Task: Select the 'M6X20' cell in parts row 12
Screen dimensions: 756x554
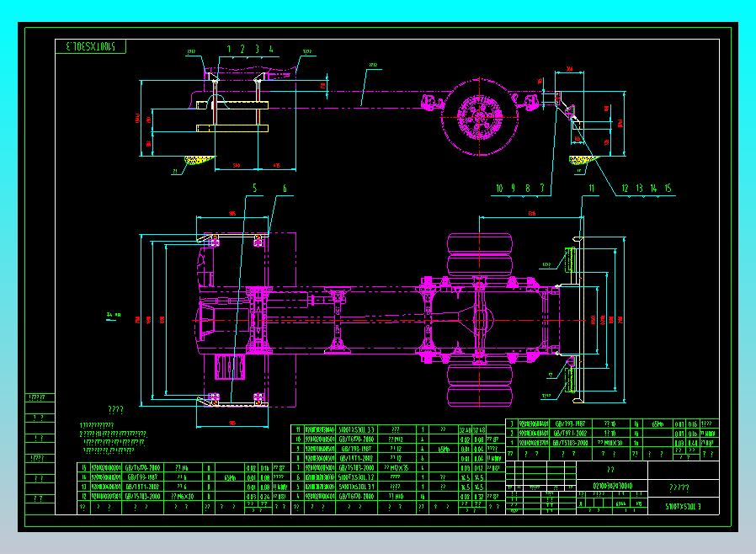Action: pyautogui.click(x=184, y=496)
